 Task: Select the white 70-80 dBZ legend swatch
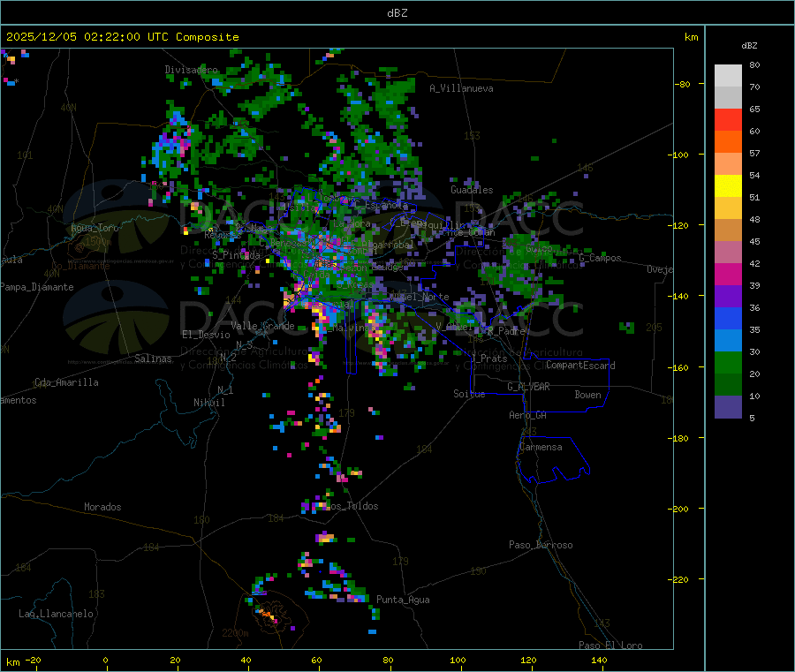[x=728, y=76]
